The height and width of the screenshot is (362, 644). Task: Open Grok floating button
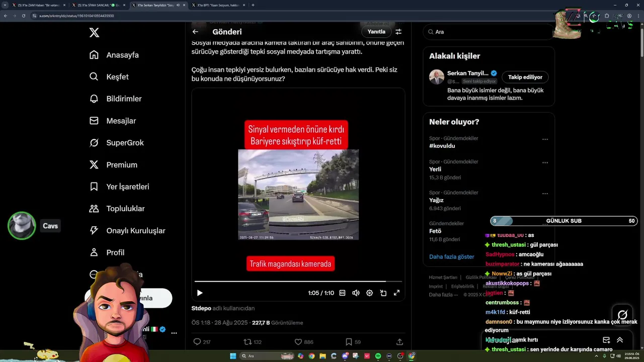622,315
